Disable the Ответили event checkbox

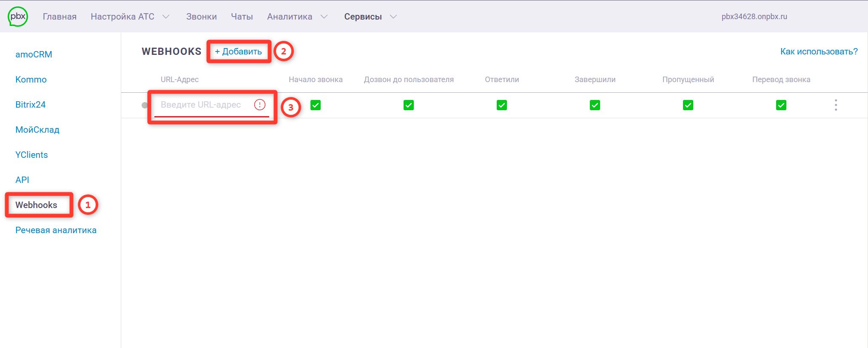502,105
